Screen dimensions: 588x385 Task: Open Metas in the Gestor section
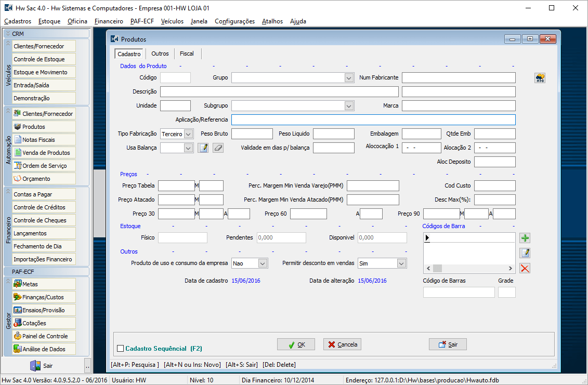(44, 284)
